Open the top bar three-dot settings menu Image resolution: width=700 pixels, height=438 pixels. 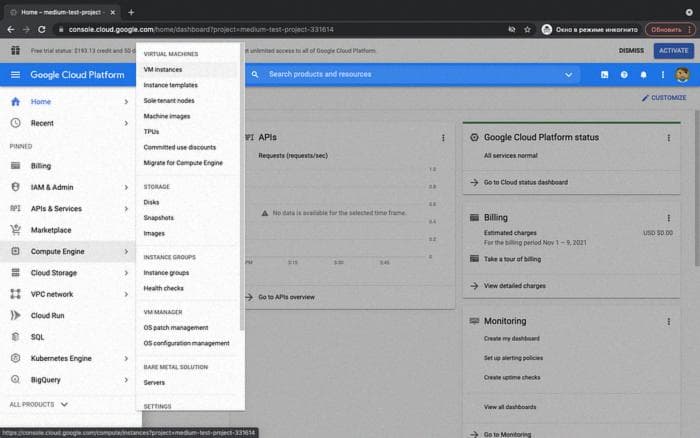[662, 75]
